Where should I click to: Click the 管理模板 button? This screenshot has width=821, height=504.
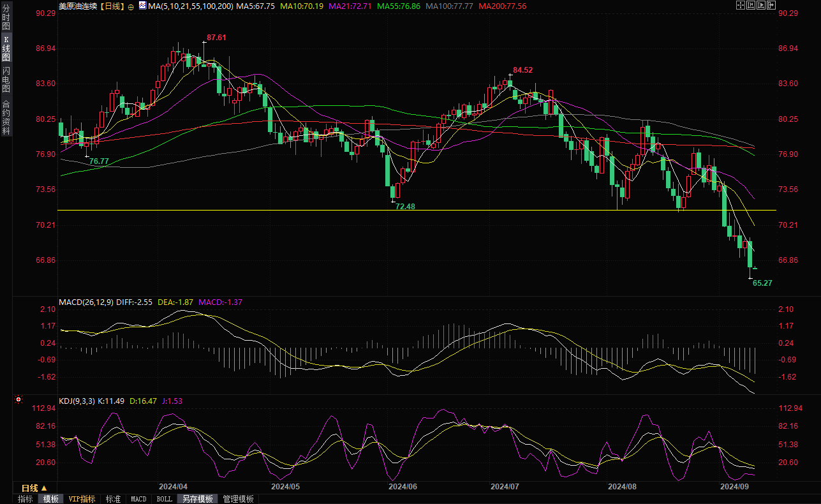point(238,499)
